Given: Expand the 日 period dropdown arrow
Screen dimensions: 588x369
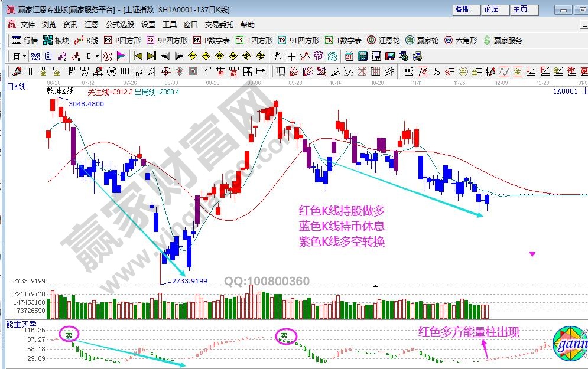Looking at the screenshot, I should click(x=24, y=56).
